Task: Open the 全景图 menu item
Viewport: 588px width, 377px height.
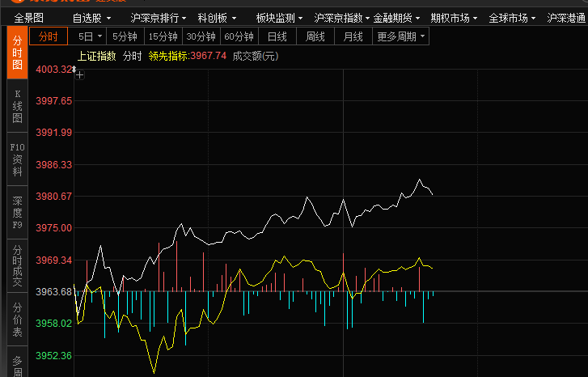Action: tap(29, 17)
